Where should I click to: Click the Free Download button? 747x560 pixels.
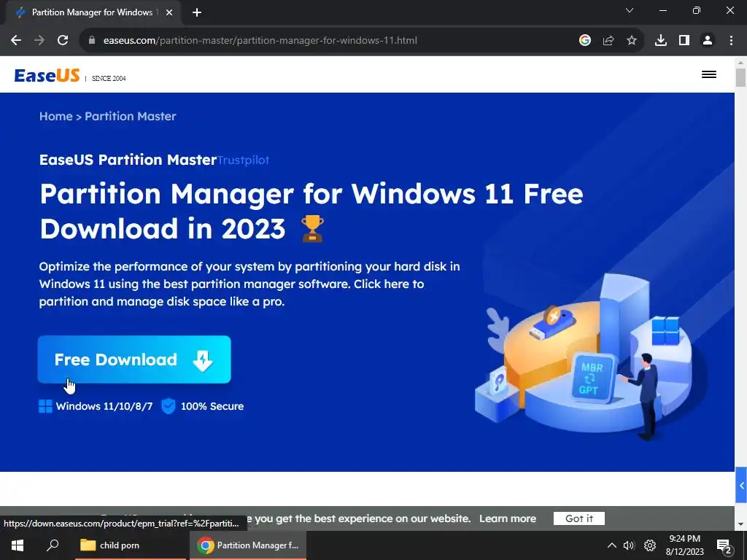(134, 359)
